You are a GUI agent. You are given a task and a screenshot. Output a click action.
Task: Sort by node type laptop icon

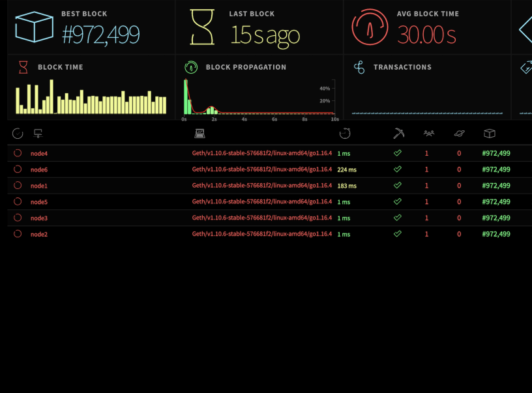(x=199, y=134)
